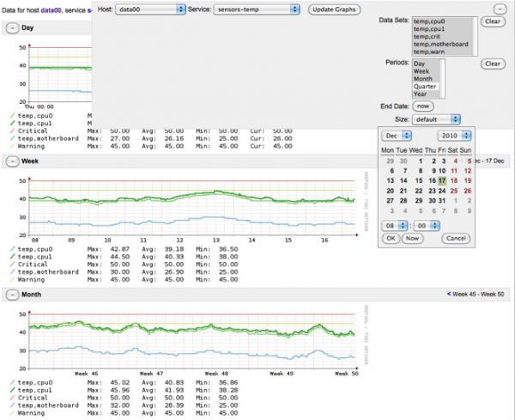Open the month dropdown showing Dec

pos(397,136)
